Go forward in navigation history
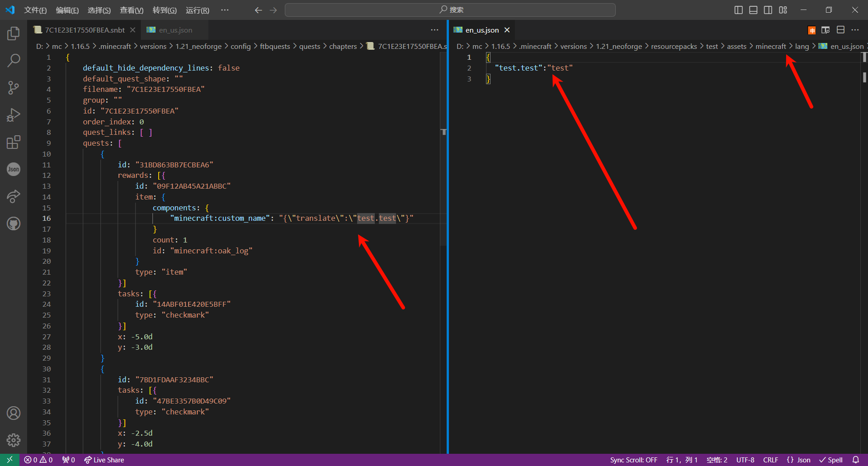 [x=274, y=10]
